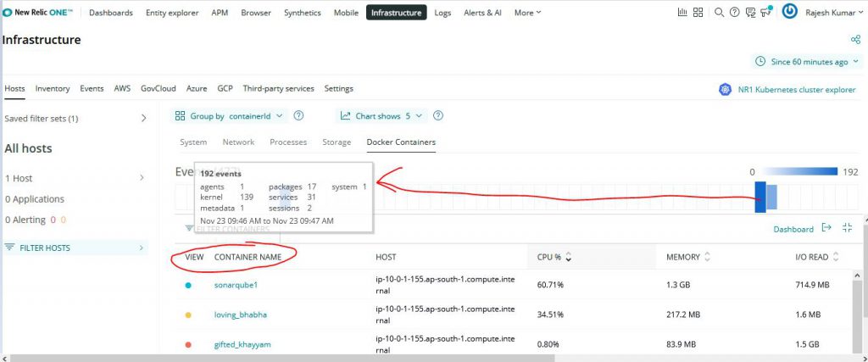
Task: Open the Chart shows 5 dropdown
Action: point(381,116)
